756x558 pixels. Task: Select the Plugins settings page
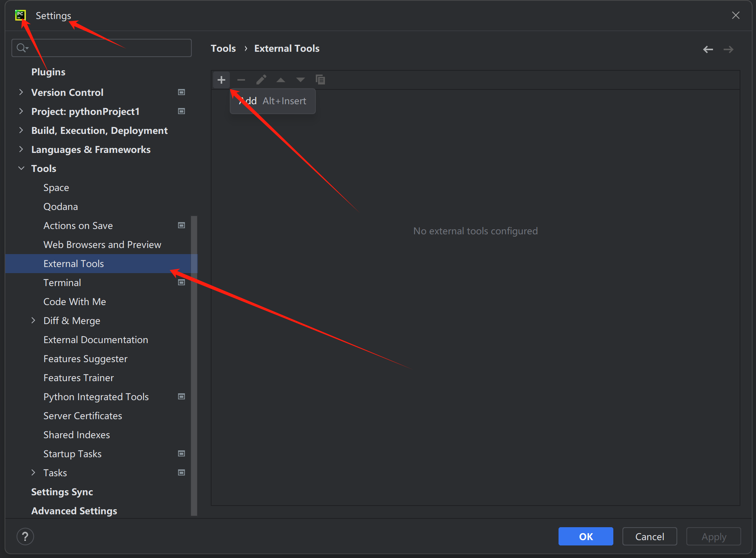point(48,72)
